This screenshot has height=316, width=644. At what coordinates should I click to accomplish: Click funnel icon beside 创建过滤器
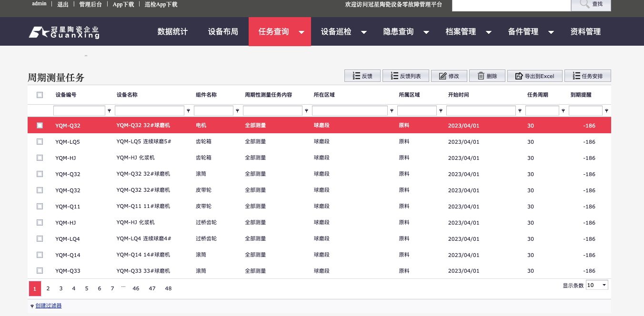(32, 306)
